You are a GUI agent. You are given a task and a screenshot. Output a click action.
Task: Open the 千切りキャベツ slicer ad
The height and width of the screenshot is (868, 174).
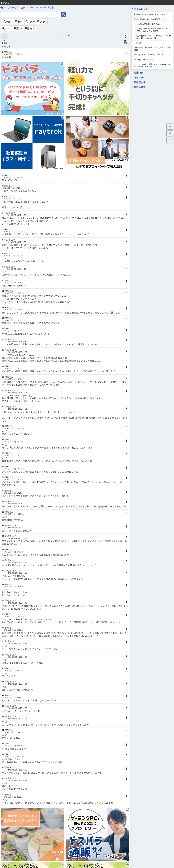point(97,89)
